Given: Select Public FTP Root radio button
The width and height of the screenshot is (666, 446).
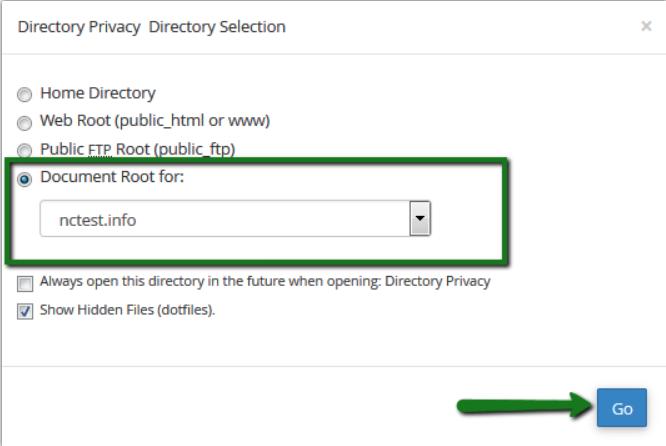Looking at the screenshot, I should coord(24,150).
